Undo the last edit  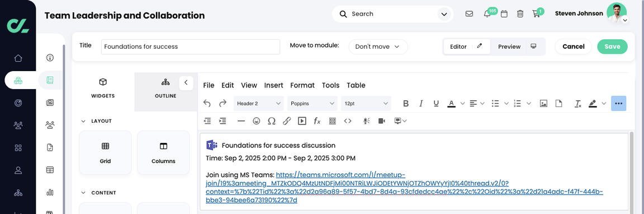207,103
